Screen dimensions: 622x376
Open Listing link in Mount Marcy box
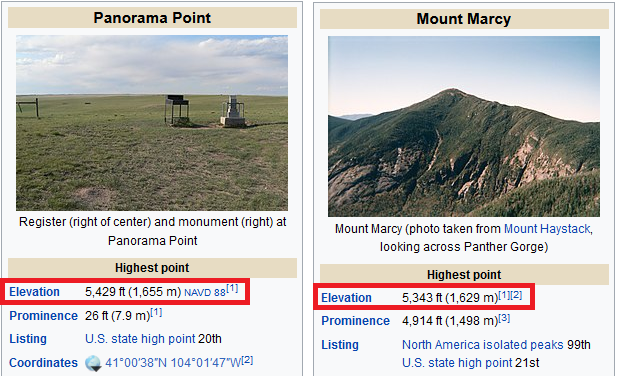[x=340, y=345]
